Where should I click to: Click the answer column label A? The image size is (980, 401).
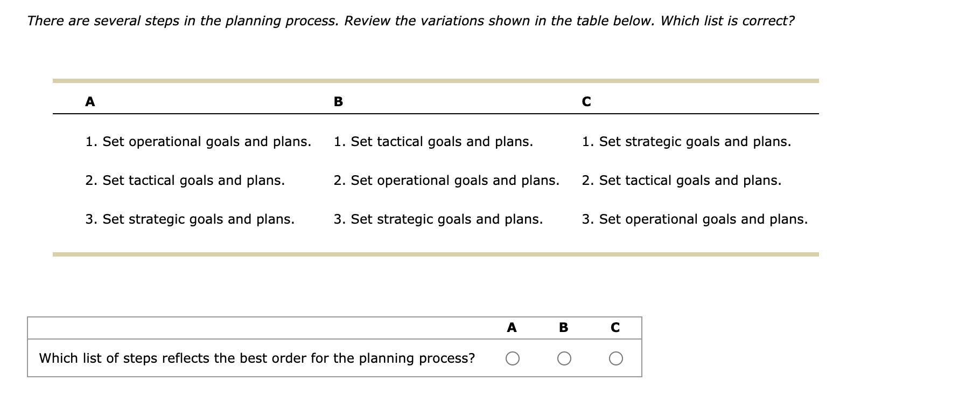click(512, 327)
